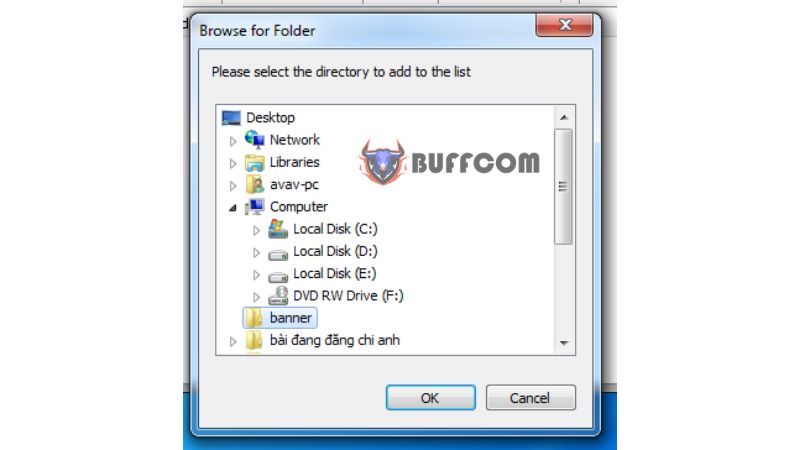Select the Local Disk (C:) drive icon

[278, 229]
